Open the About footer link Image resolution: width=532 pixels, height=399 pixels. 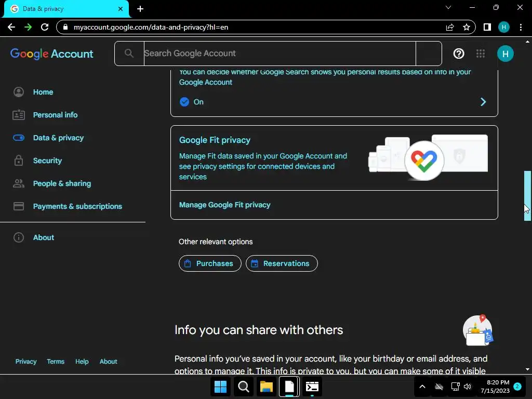(x=108, y=362)
